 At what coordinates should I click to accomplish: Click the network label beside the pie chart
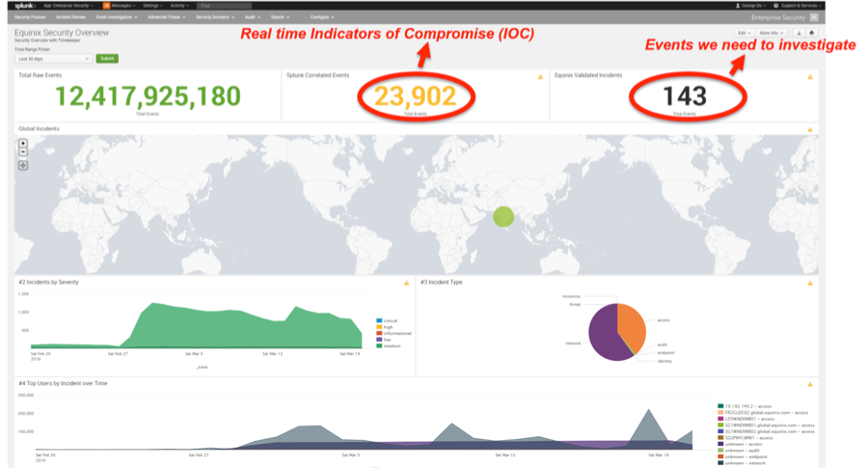(x=573, y=344)
